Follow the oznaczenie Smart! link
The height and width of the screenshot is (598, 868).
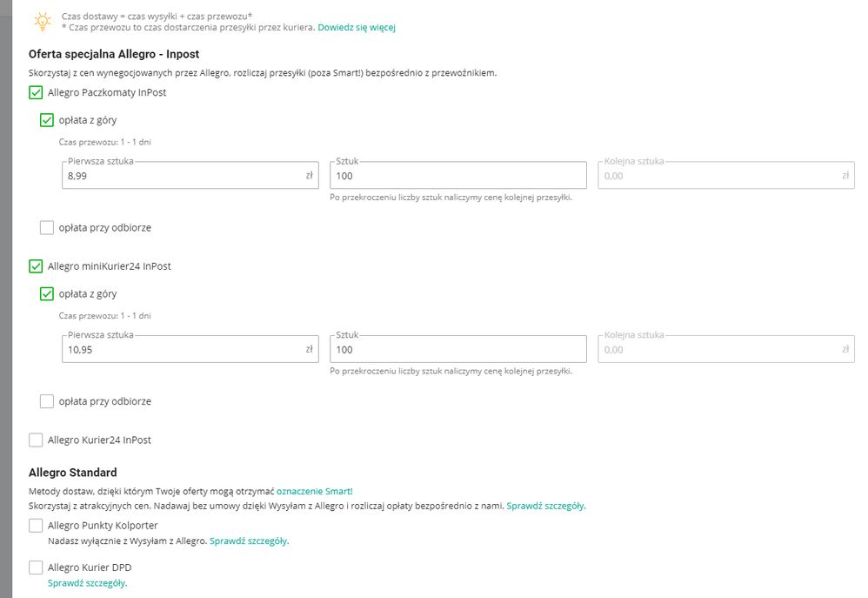(314, 492)
